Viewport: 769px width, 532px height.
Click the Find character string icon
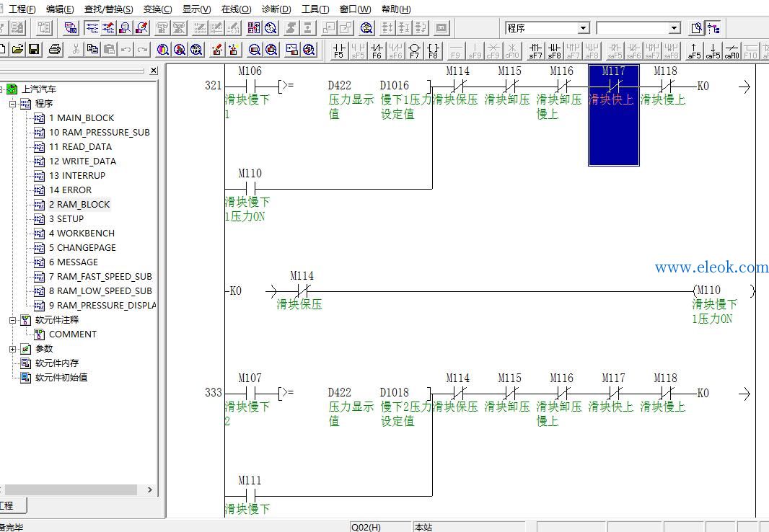tap(196, 49)
